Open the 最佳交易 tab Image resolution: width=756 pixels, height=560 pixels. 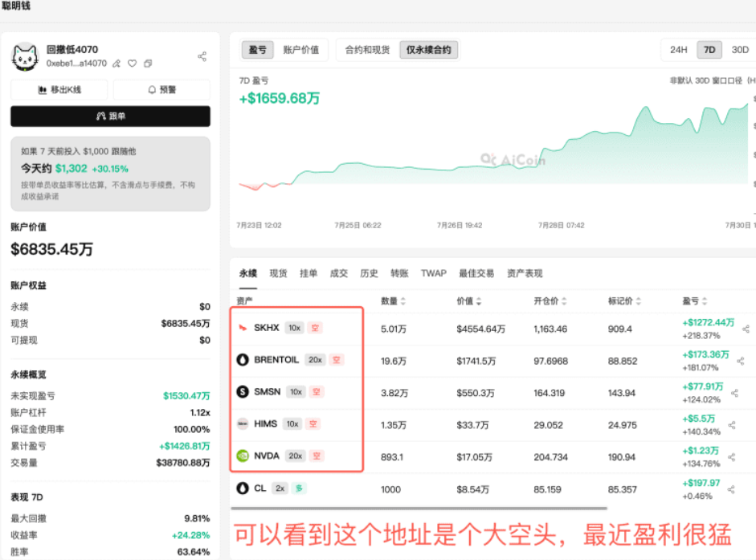(x=476, y=273)
